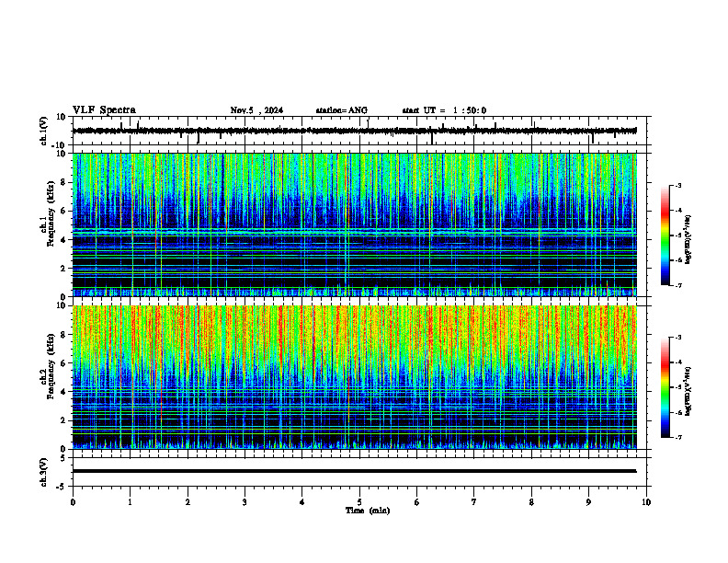Click time axis tick label "8"
Screen dimensions: 728x563
tap(531, 502)
